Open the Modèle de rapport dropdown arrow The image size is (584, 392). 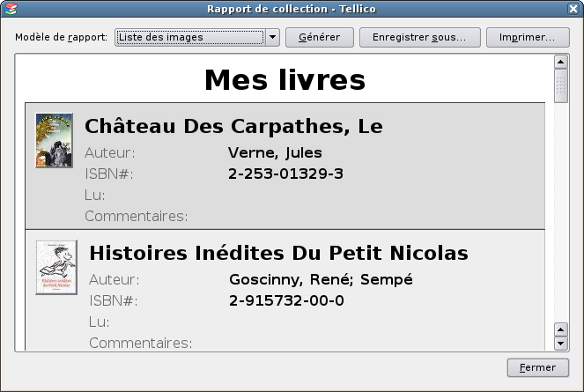pos(273,37)
